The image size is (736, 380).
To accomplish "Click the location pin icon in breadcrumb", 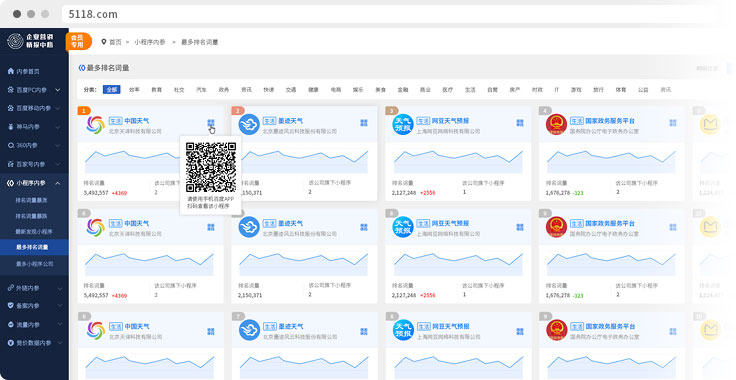I will coord(104,42).
